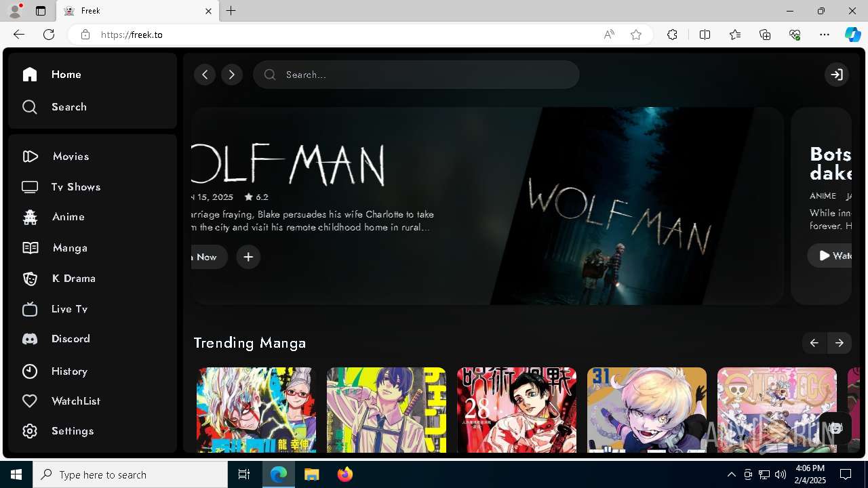Open the Discord logo icon

point(30,339)
